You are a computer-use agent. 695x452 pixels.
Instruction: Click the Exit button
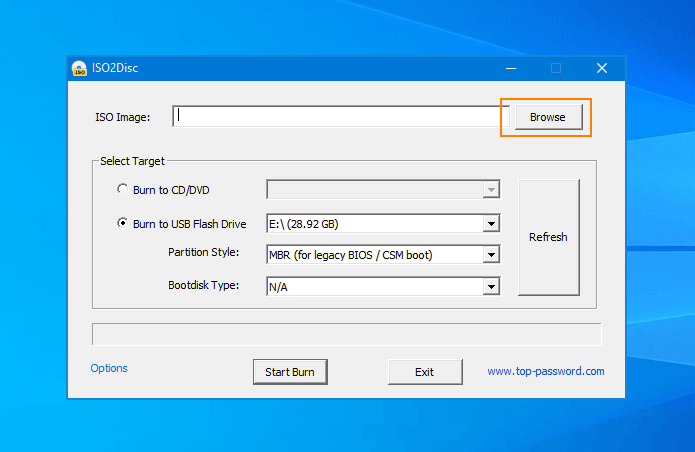pos(425,372)
